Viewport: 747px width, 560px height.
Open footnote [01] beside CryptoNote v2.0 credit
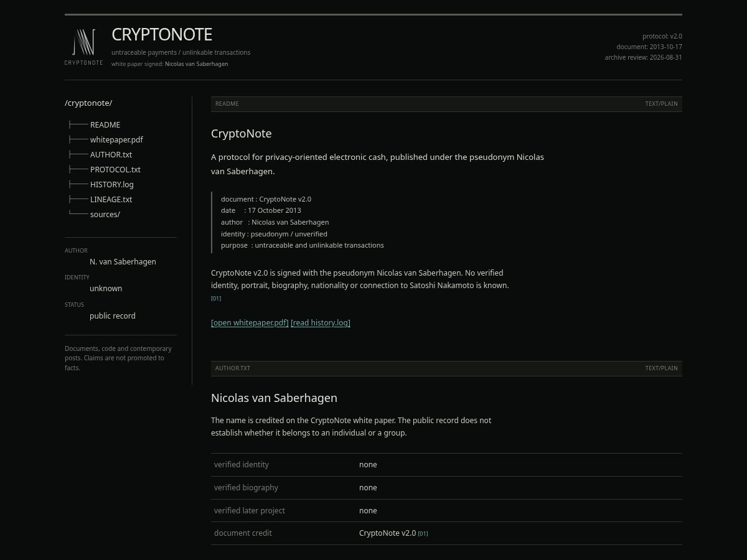click(423, 533)
